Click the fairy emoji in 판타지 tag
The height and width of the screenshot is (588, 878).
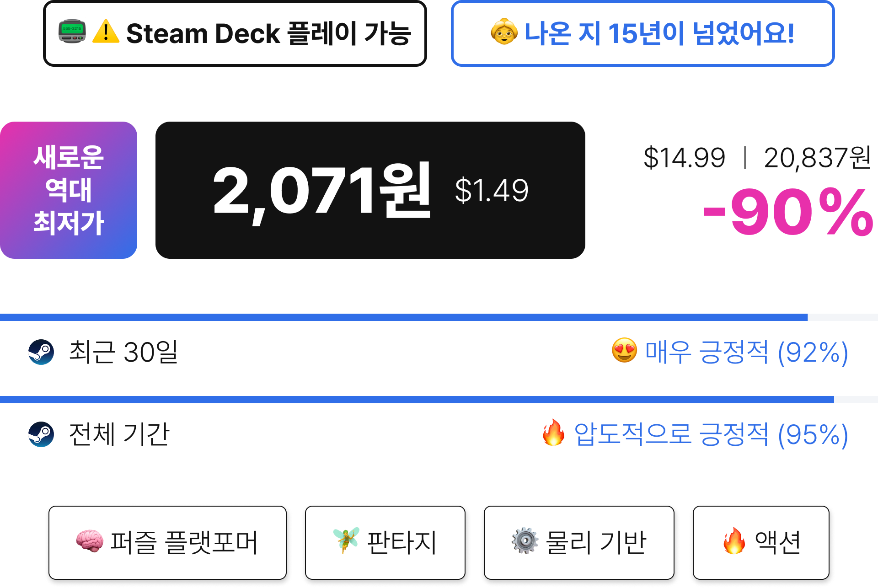346,540
